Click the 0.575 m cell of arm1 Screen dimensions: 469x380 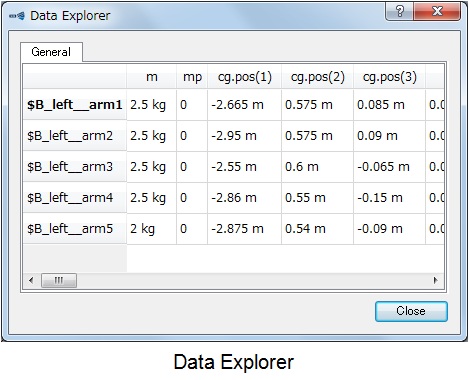point(317,105)
